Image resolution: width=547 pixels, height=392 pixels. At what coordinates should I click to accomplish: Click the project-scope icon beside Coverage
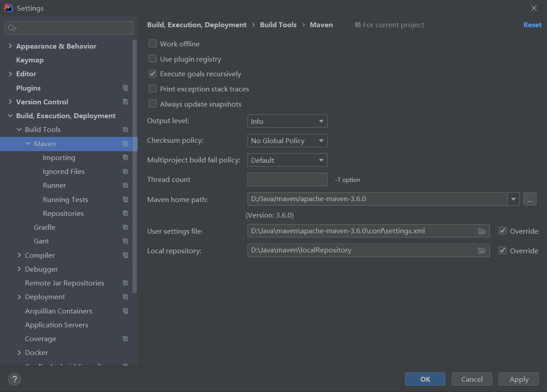click(126, 338)
